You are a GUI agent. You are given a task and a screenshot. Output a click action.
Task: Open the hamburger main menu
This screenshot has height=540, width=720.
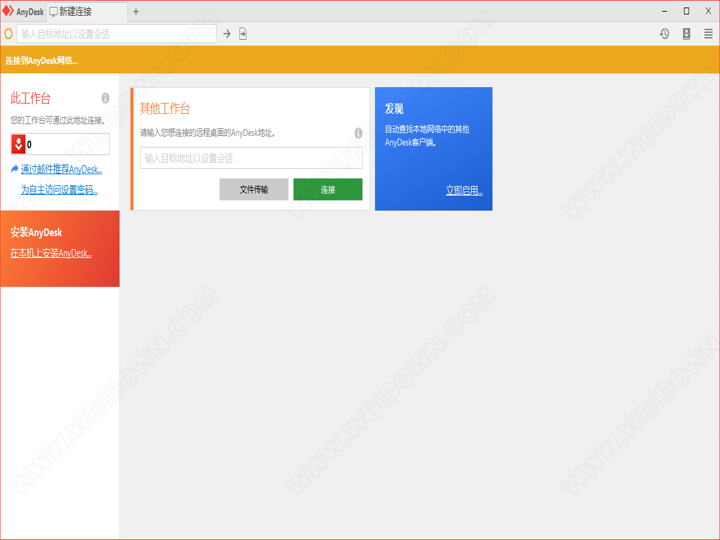pos(708,34)
